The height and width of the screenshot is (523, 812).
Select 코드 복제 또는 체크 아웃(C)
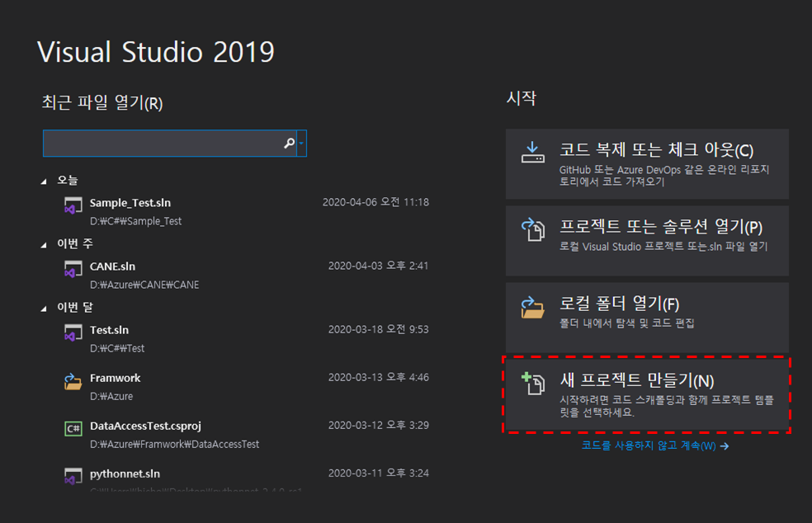coord(647,163)
